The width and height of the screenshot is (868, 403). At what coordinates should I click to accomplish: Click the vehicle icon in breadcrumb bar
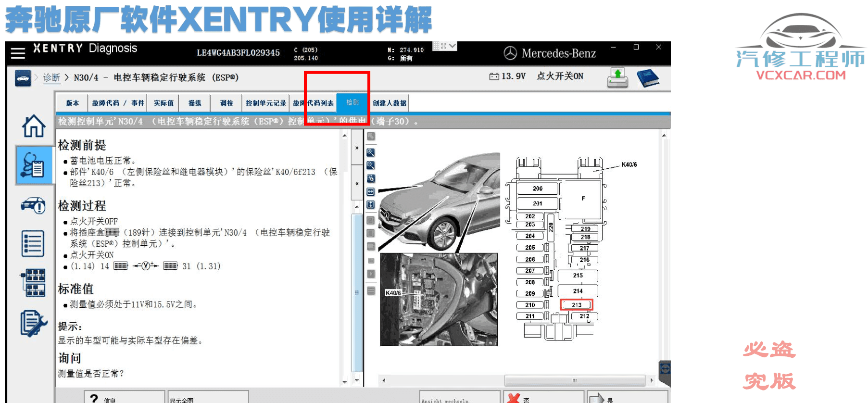tap(23, 78)
